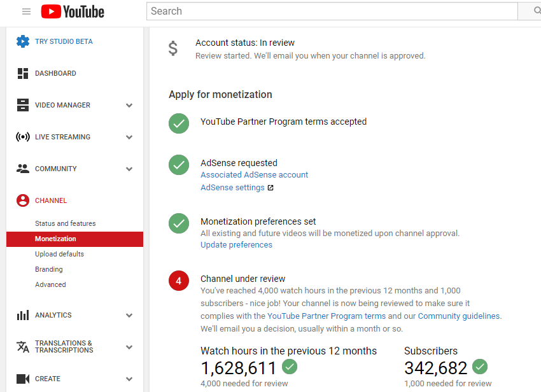The width and height of the screenshot is (541, 392).
Task: Open Advanced channel settings
Action: click(x=50, y=284)
